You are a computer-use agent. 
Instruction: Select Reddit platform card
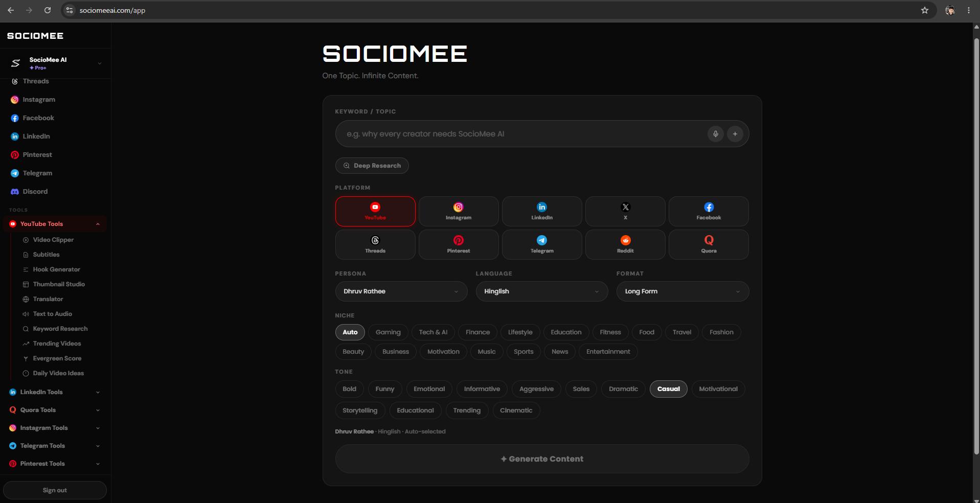point(625,244)
